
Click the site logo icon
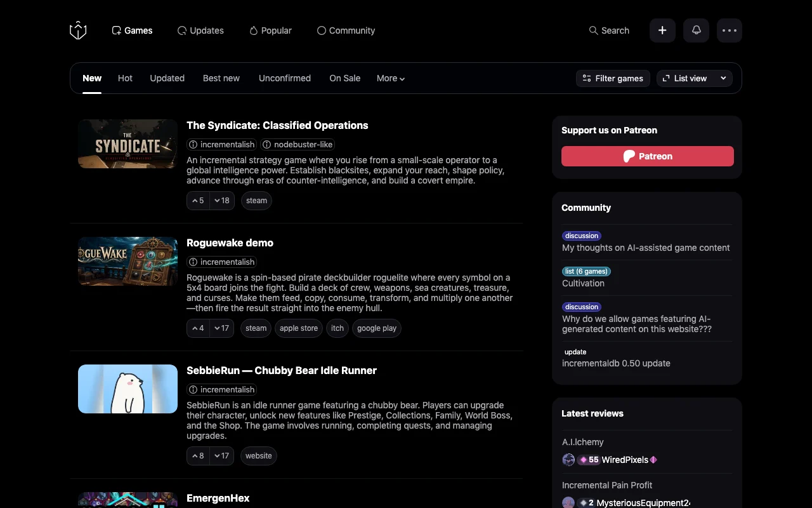pos(78,30)
